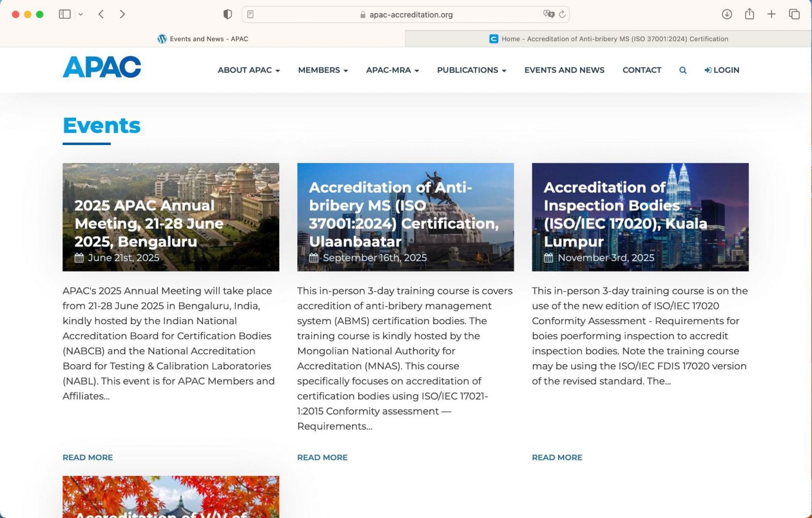Open the Kuala Lumpur inspection bodies thumbnail
Image resolution: width=812 pixels, height=518 pixels.
pos(640,217)
